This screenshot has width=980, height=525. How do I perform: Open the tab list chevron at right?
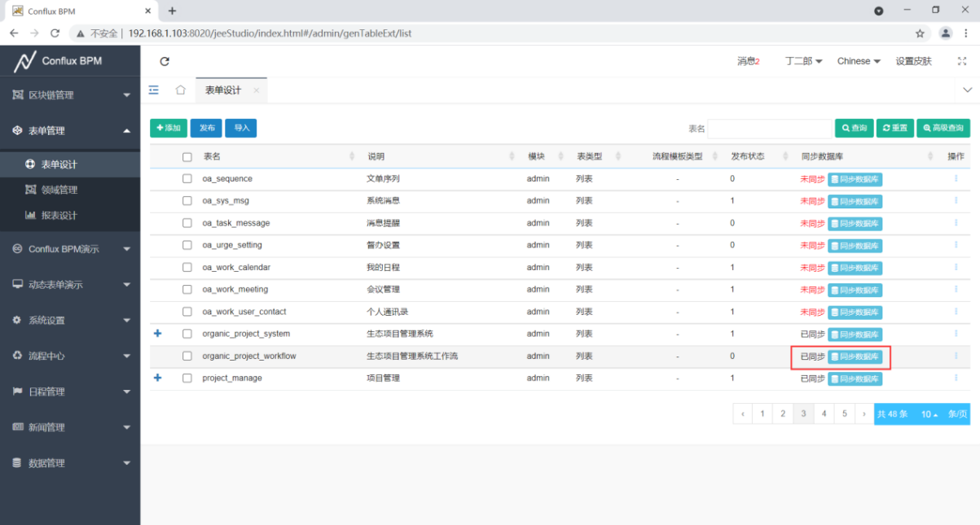click(x=968, y=90)
